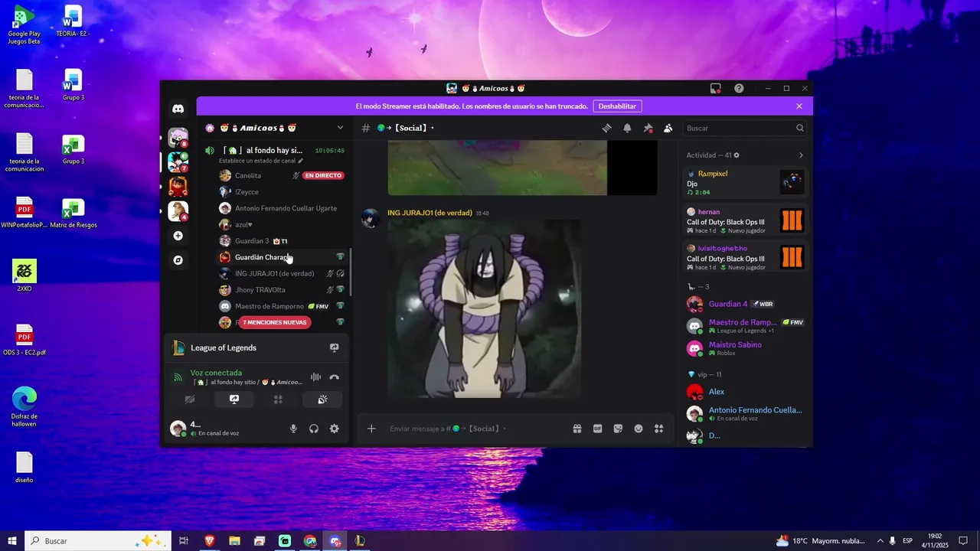Image resolution: width=980 pixels, height=551 pixels.
Task: Open the gift icon in message bar
Action: [577, 429]
